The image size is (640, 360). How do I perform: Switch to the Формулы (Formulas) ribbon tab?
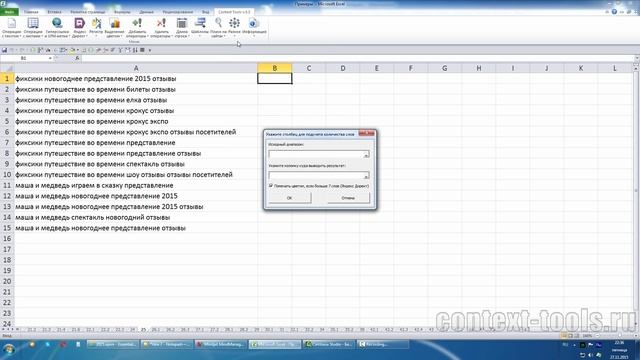pyautogui.click(x=122, y=12)
